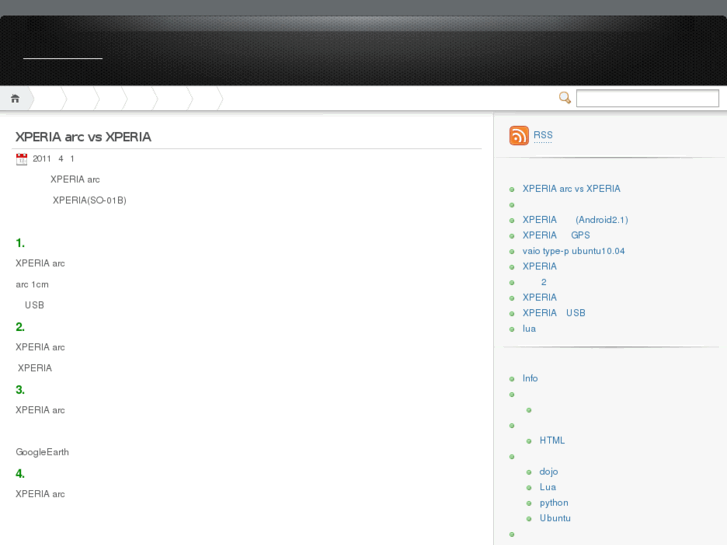Click the green heading number 1.
Image resolution: width=727 pixels, height=545 pixels.
coord(20,243)
